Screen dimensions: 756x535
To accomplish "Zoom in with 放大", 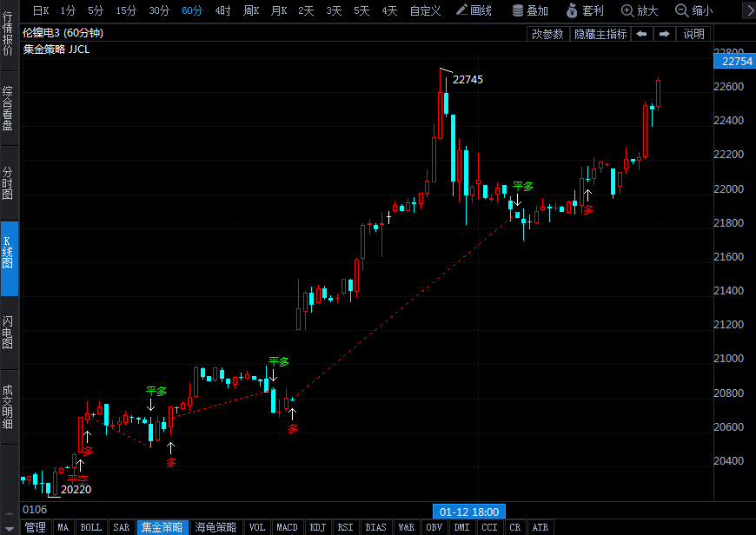I will [640, 10].
